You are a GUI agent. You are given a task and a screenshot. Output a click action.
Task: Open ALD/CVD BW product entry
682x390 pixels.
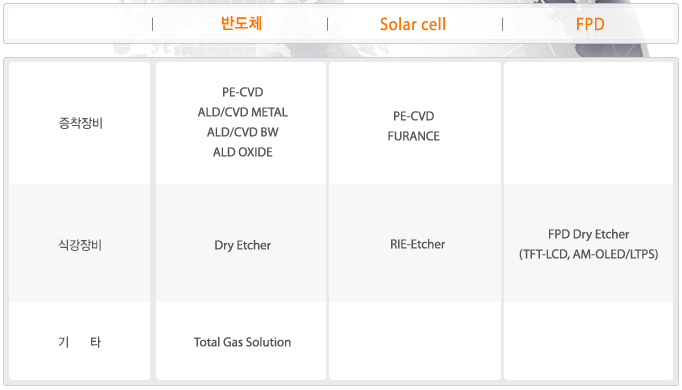pos(243,132)
